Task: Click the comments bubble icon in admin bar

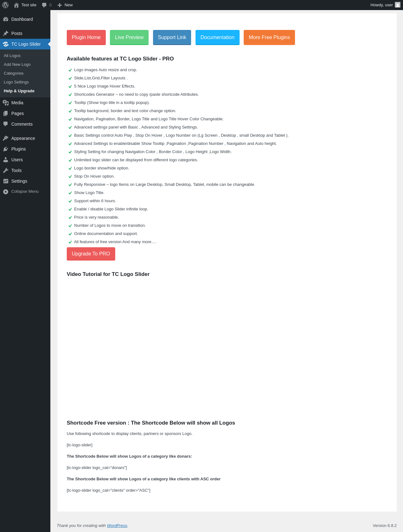Action: (44, 5)
